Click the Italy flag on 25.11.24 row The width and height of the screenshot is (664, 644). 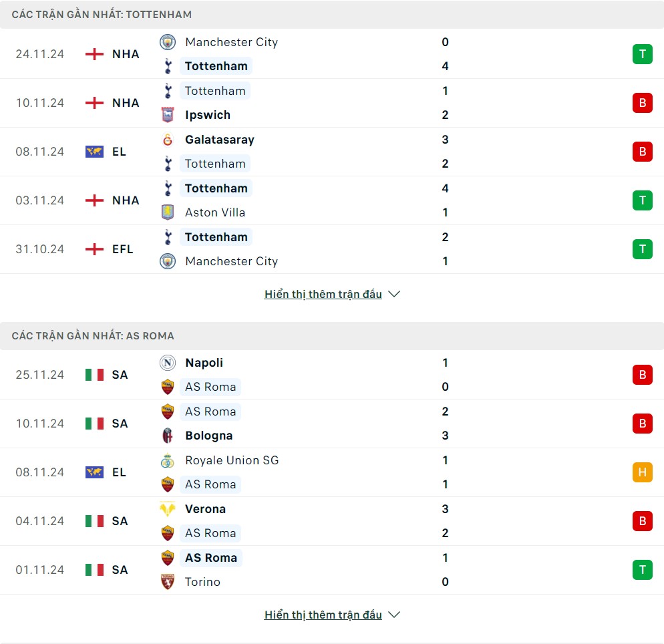95,375
